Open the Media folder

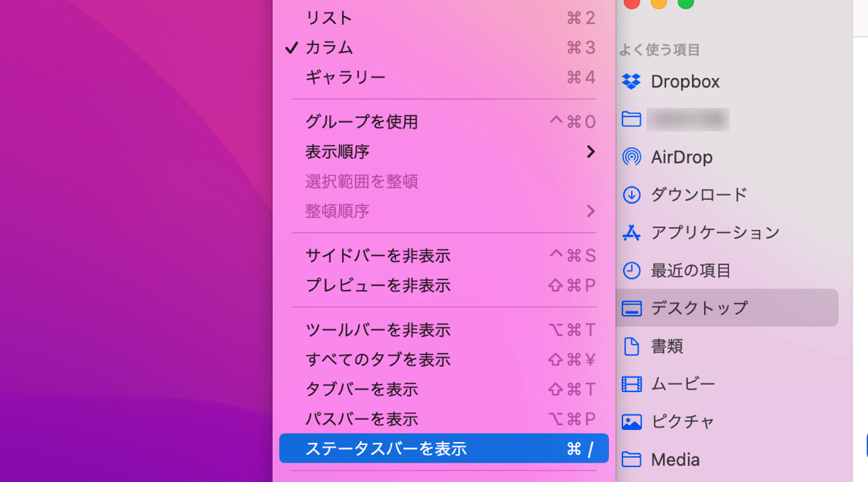click(x=675, y=459)
